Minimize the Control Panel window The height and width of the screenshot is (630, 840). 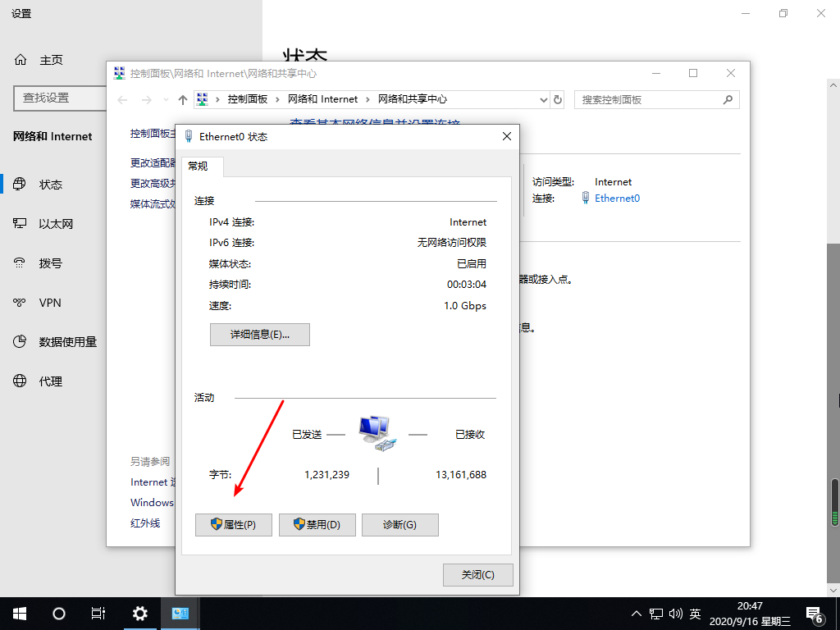pyautogui.click(x=656, y=73)
